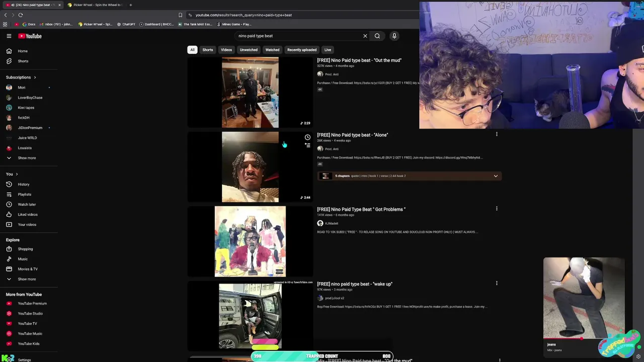The image size is (644, 362).
Task: Click the jeans mini player video
Action: click(584, 298)
